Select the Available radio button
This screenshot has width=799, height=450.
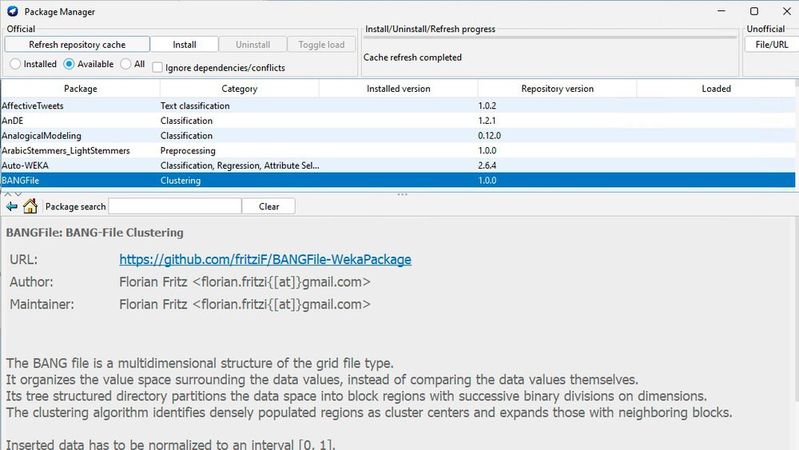69,64
